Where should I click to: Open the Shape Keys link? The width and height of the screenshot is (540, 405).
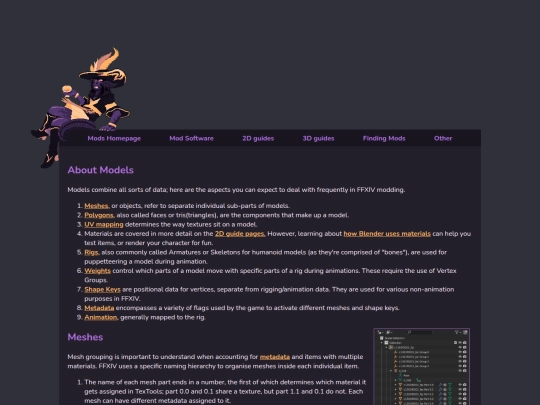(102, 290)
